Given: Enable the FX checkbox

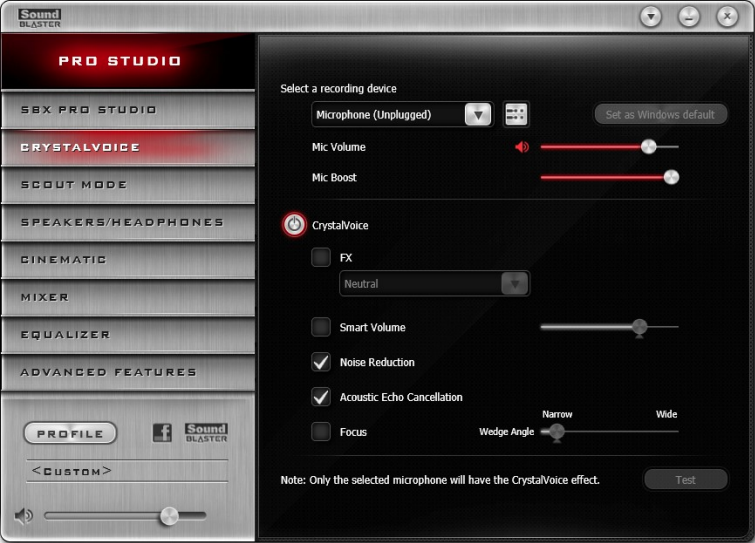Looking at the screenshot, I should tap(321, 257).
